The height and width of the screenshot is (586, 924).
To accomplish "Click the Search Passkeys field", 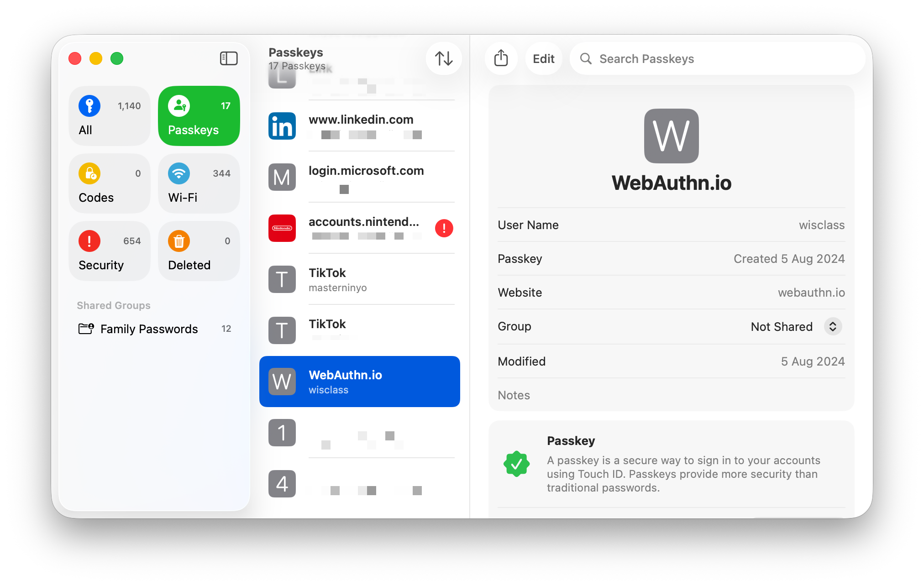I will 718,58.
